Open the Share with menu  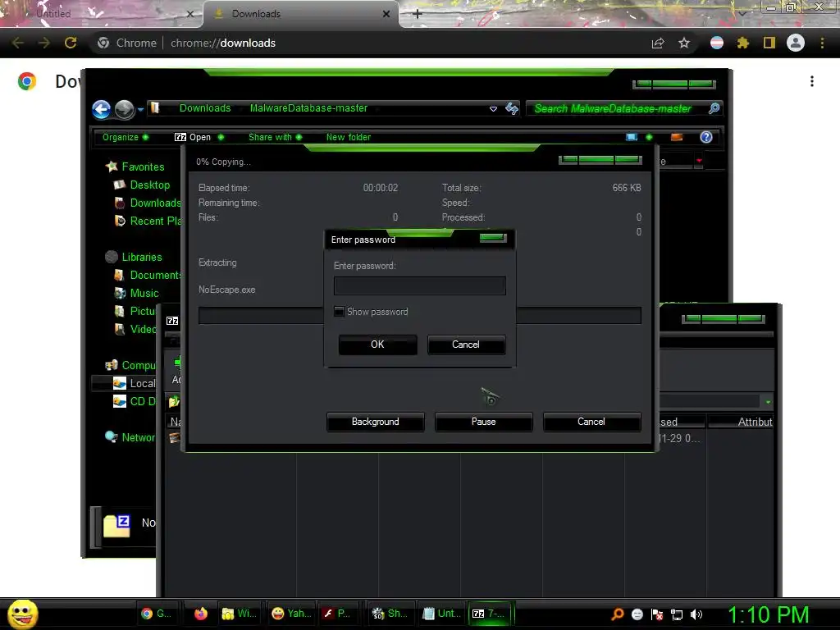276,137
